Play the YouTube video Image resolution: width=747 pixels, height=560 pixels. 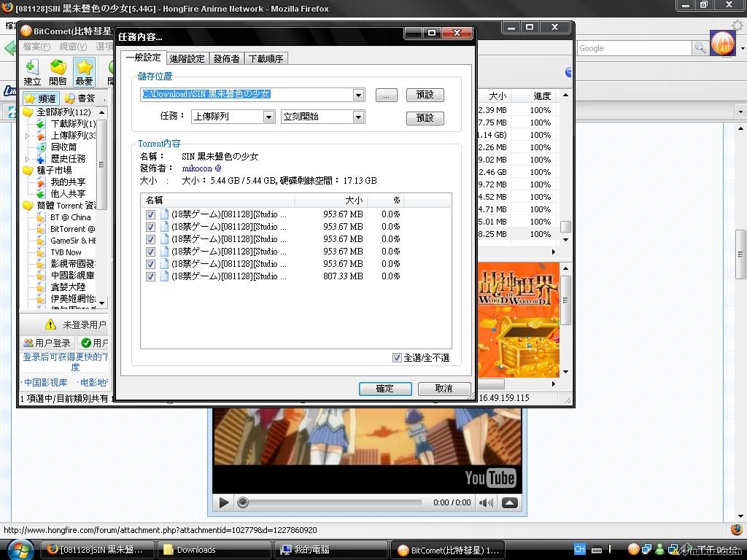(224, 502)
